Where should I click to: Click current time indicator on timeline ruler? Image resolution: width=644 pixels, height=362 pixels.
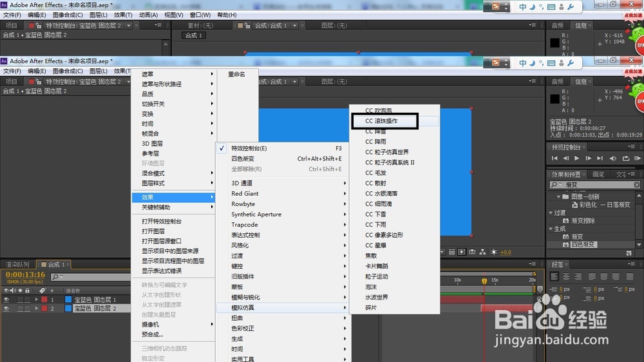click(x=484, y=281)
